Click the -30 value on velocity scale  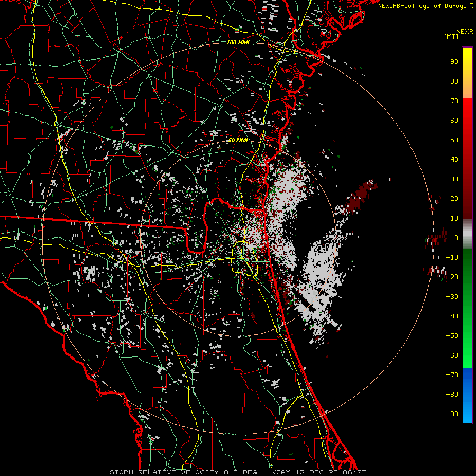click(452, 297)
